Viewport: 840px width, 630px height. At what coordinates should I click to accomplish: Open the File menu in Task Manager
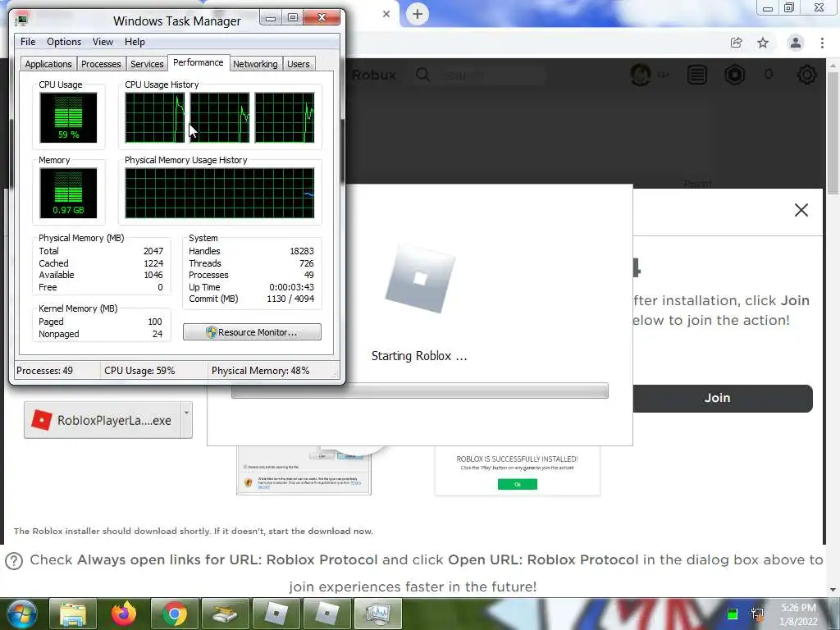point(28,42)
